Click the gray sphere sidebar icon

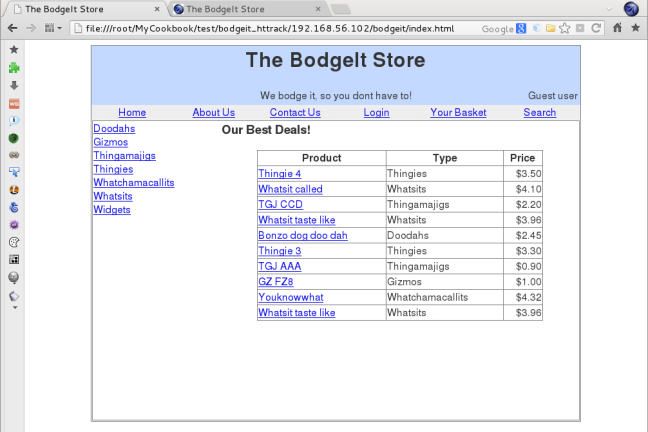coord(14,277)
